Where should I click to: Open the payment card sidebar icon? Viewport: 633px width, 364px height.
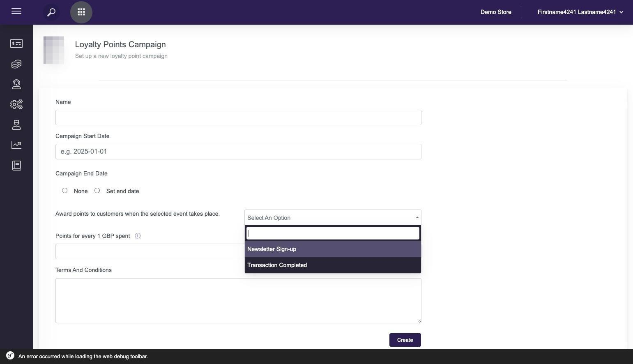tap(16, 44)
